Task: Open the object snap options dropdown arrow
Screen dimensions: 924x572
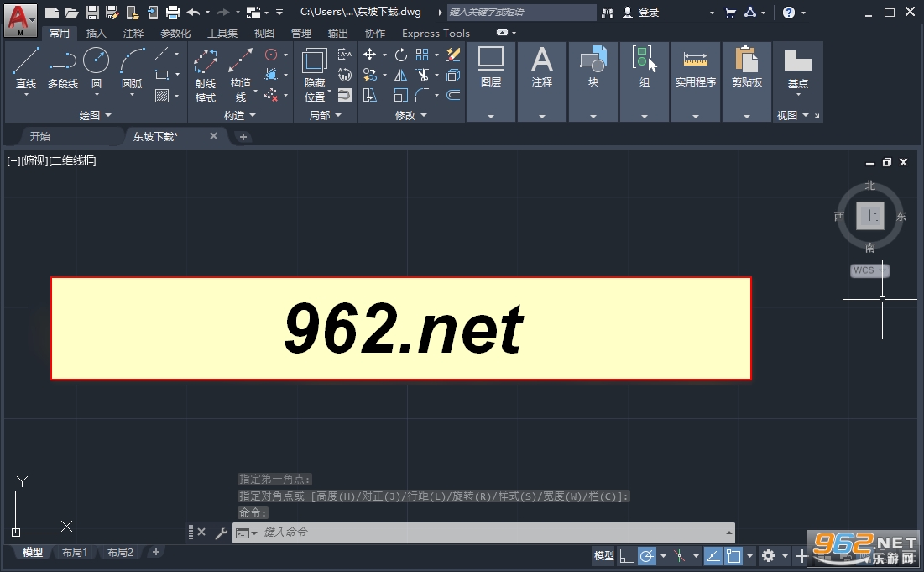Action: pyautogui.click(x=749, y=555)
